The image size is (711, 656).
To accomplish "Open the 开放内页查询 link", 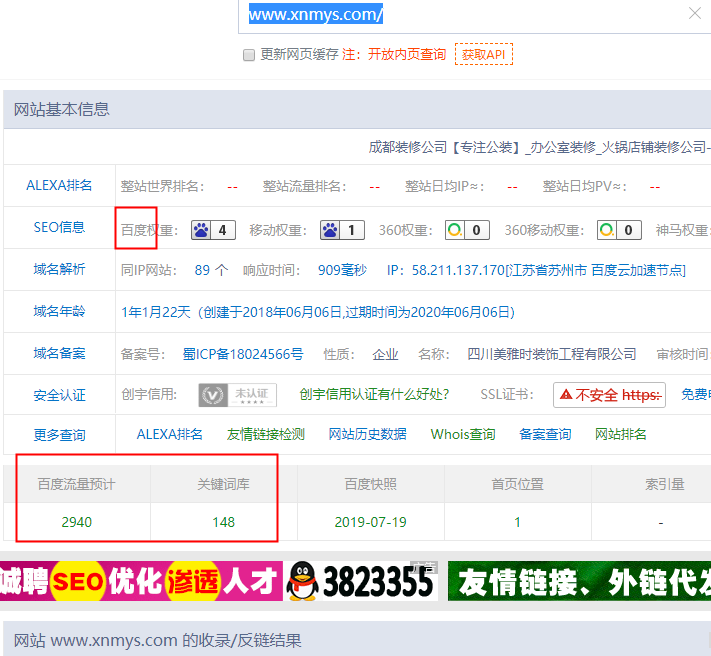I will pyautogui.click(x=407, y=55).
